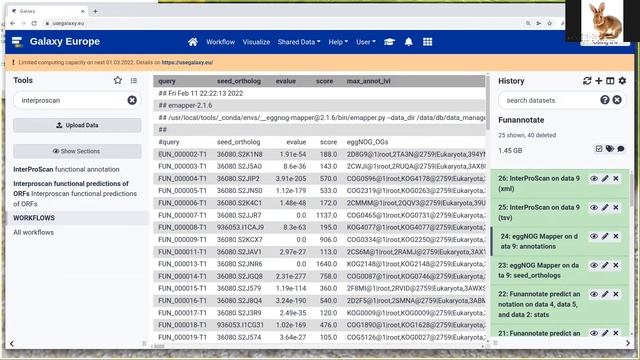Click the Galaxy Europe logo icon
The image size is (640, 360).
tap(17, 42)
